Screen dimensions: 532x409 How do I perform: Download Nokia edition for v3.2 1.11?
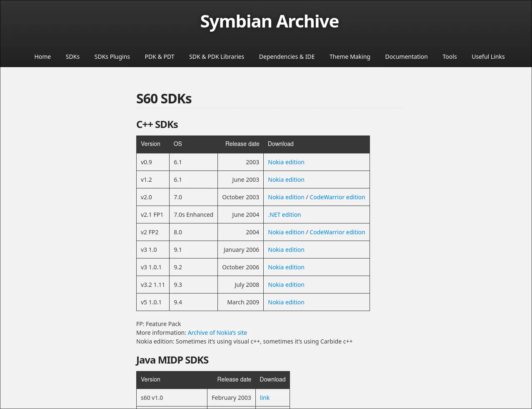pos(286,285)
